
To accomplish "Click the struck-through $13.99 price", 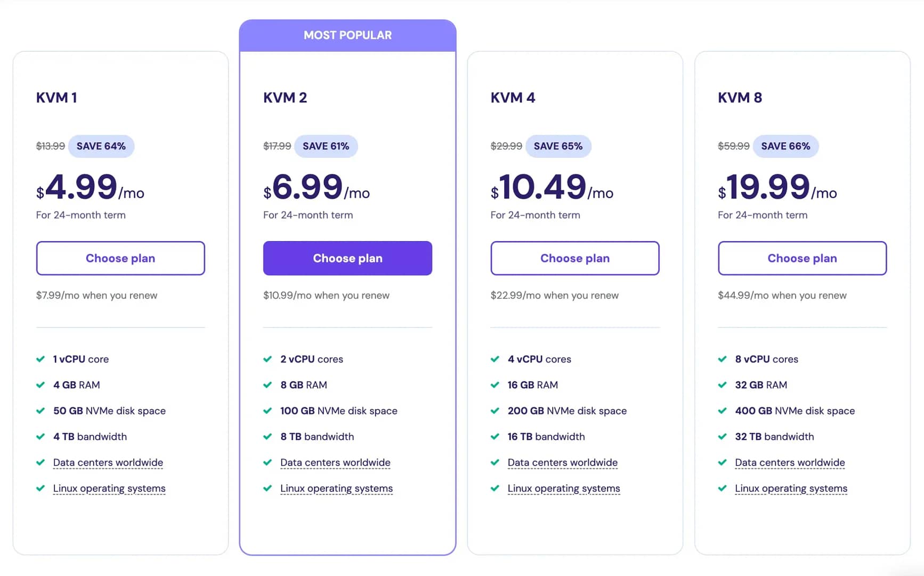I will (x=51, y=146).
